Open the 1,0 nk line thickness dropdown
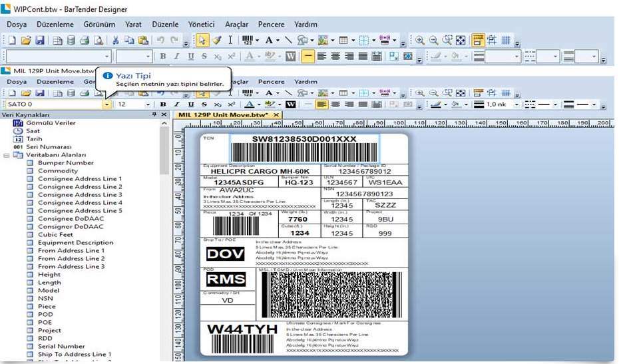This screenshot has height=364, width=619. [x=516, y=104]
